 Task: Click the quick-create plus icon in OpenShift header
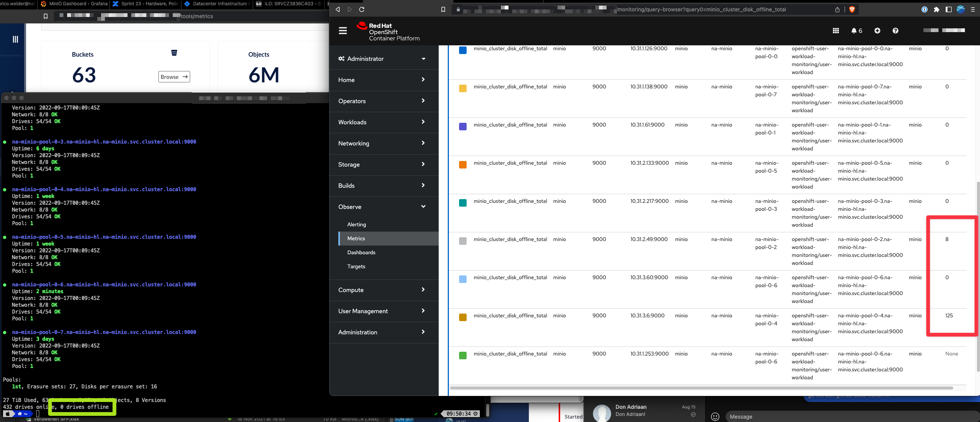(x=877, y=31)
